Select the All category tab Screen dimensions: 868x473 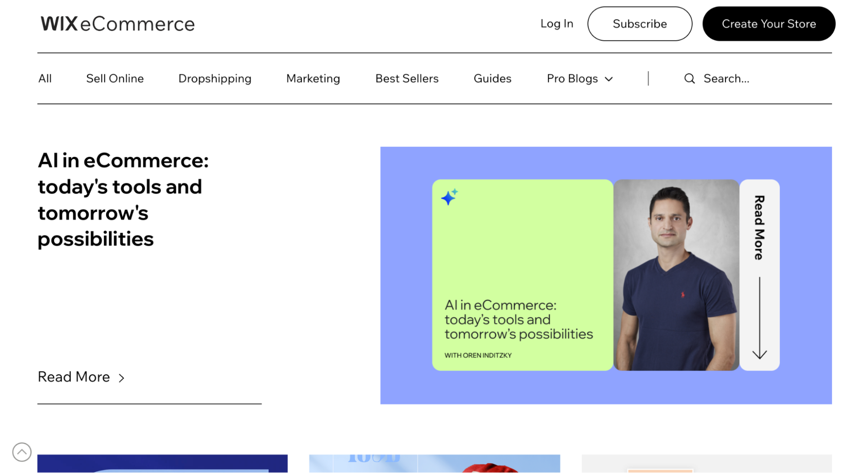(x=45, y=79)
